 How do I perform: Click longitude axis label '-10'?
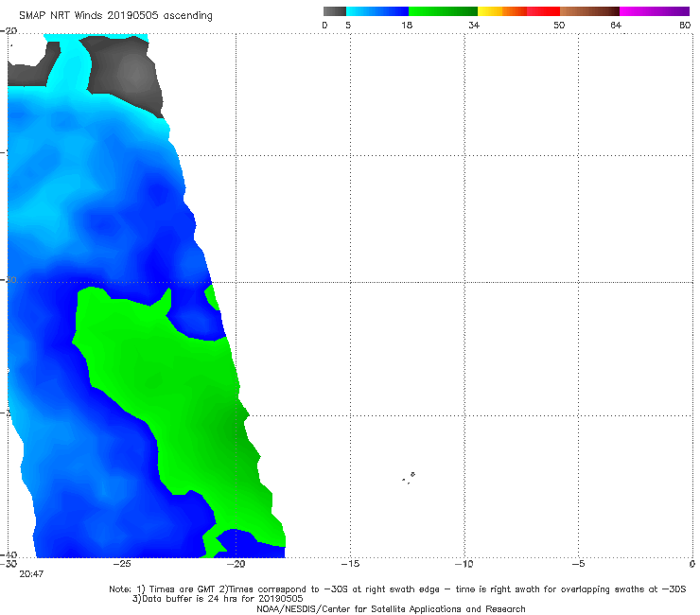[x=464, y=564]
